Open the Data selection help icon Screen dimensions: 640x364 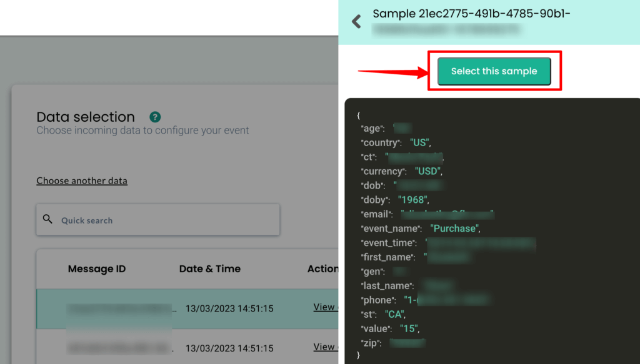tap(155, 117)
